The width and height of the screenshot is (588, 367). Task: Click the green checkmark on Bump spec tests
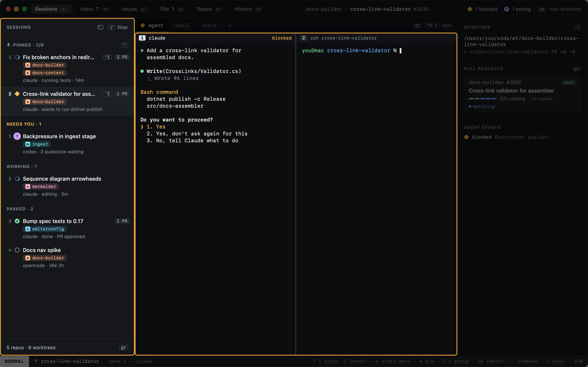(x=17, y=221)
